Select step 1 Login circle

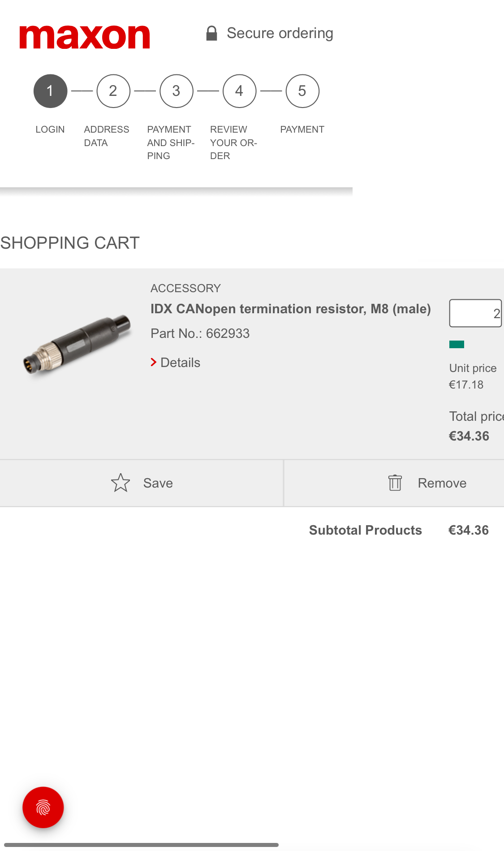coord(50,91)
